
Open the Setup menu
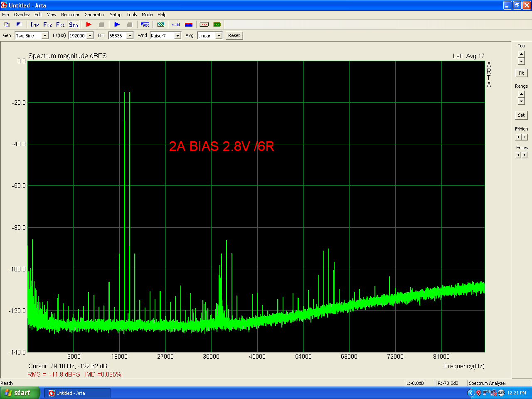coord(116,15)
